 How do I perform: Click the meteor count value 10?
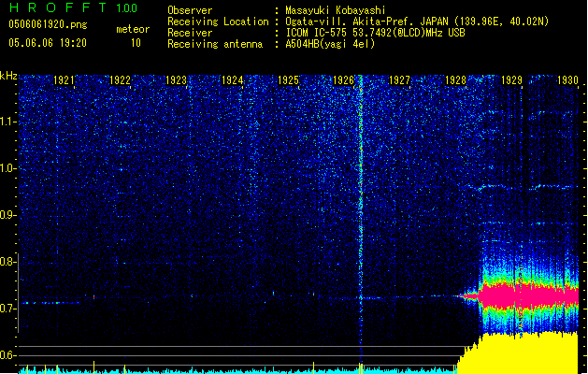point(136,43)
